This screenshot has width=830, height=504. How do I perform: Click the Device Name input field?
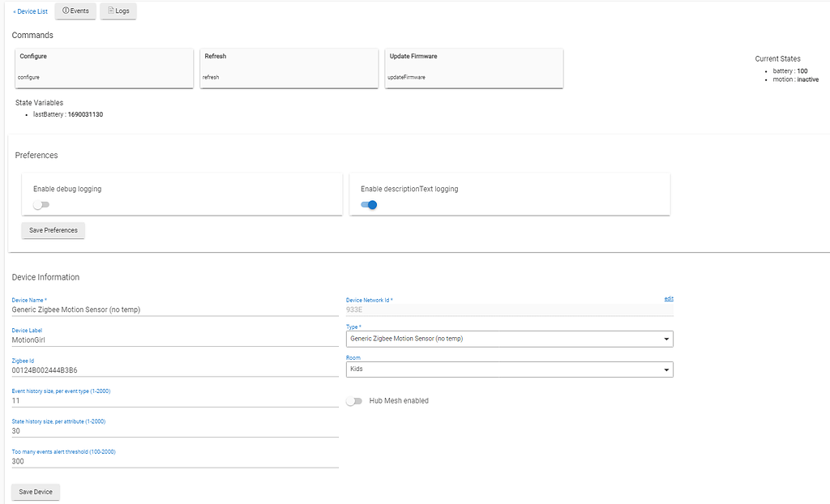[174, 309]
